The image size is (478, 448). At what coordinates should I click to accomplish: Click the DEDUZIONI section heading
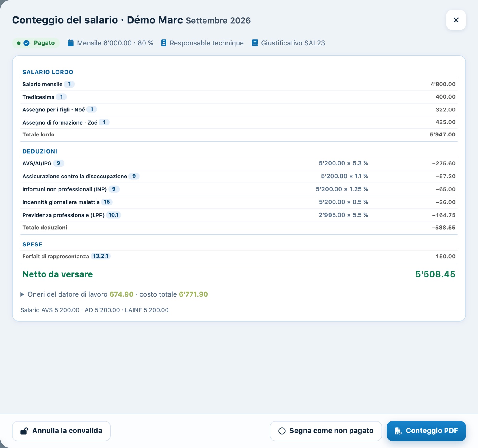(40, 151)
